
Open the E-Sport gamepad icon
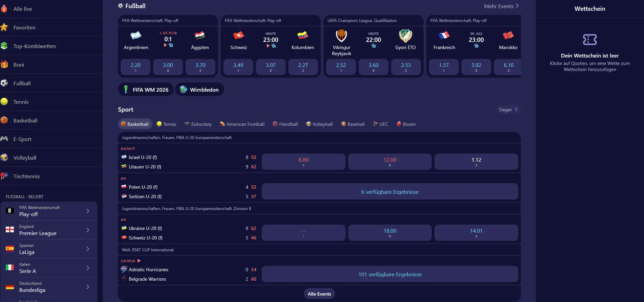(x=4, y=139)
